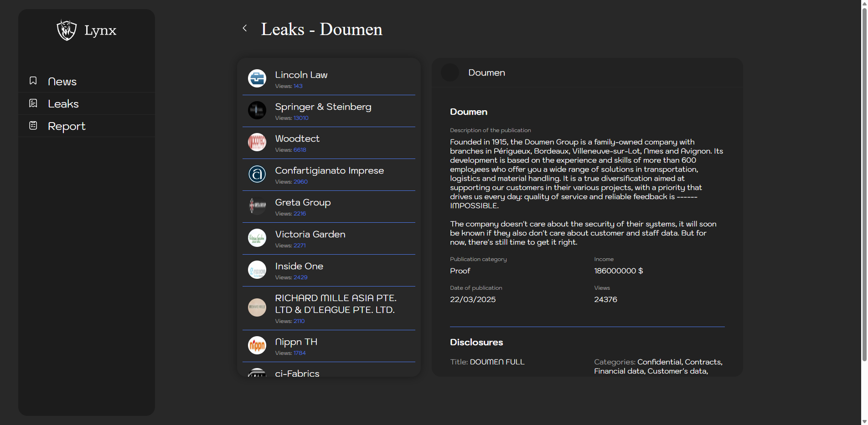
Task: Click the Lynx logo icon
Action: click(67, 30)
